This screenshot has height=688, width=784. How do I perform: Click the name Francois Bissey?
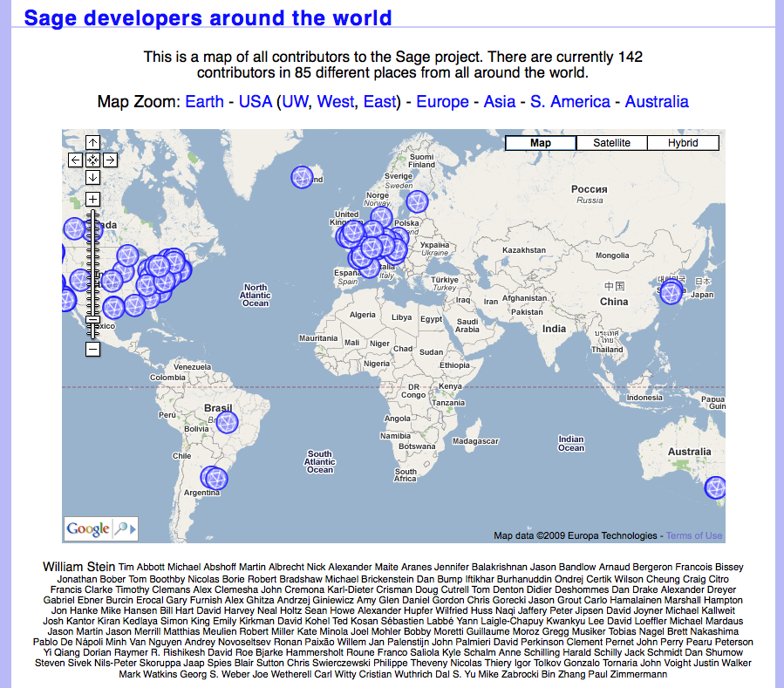(x=709, y=567)
